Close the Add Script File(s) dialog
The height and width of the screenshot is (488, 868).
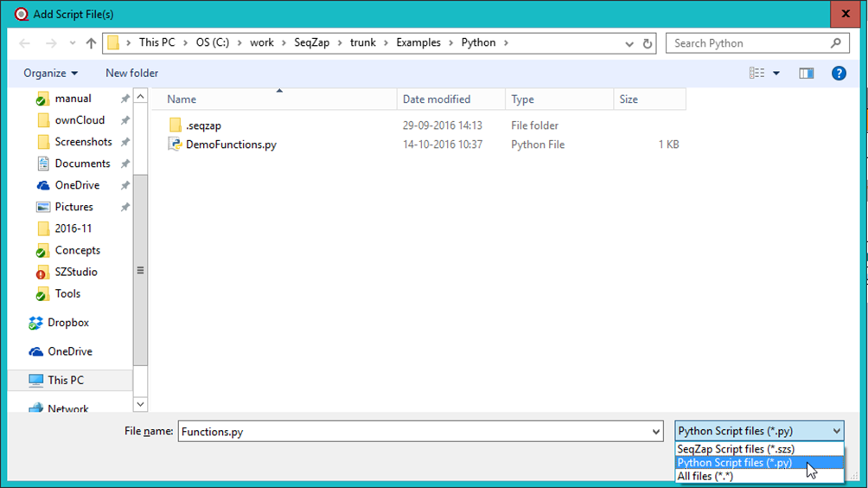tap(846, 14)
